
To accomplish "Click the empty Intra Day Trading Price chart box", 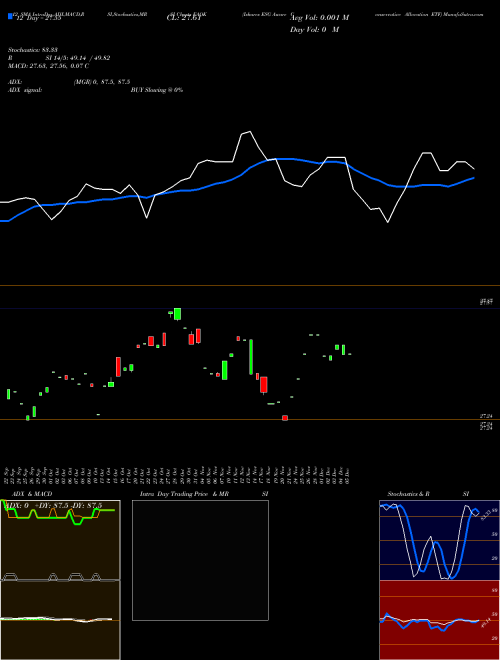I will click(200, 560).
